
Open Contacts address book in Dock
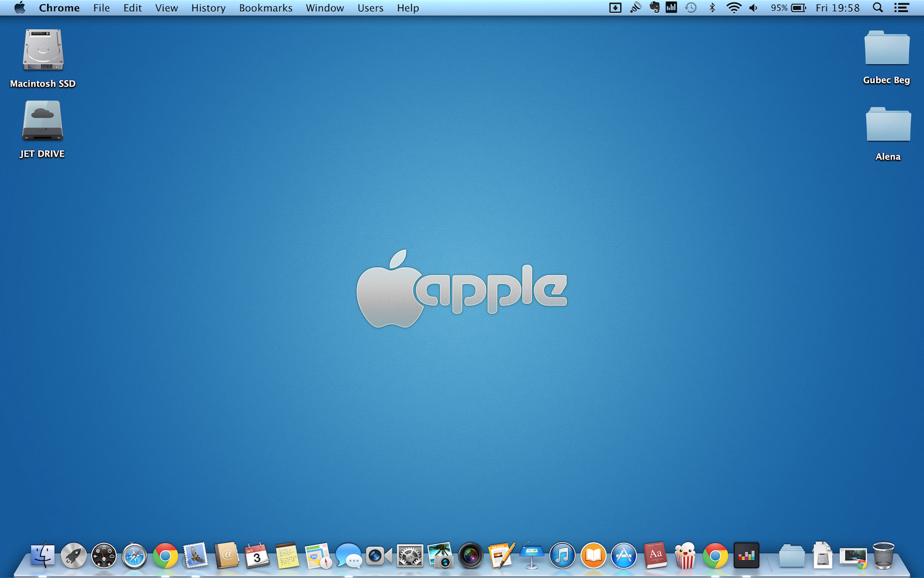[x=226, y=556]
